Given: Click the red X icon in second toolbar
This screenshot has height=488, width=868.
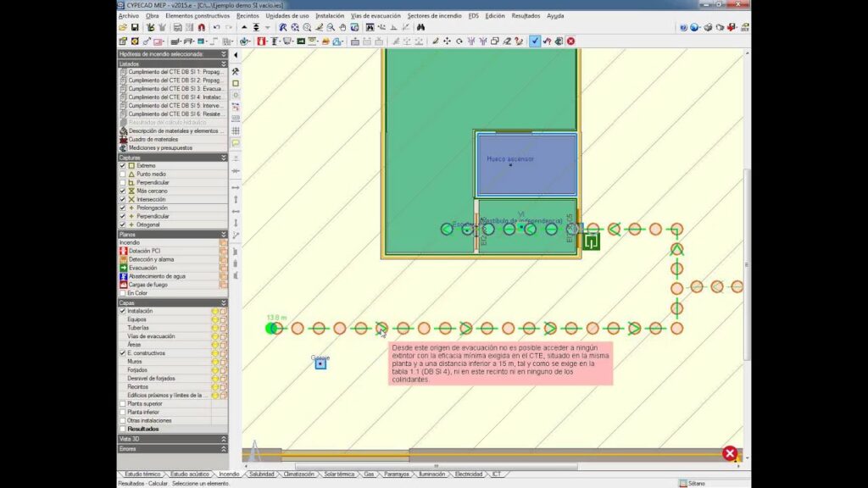Looking at the screenshot, I should (x=570, y=41).
